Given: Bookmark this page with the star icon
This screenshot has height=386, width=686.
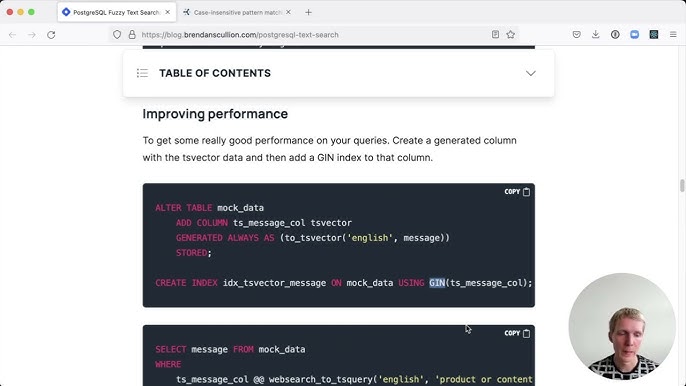Looking at the screenshot, I should tap(511, 35).
